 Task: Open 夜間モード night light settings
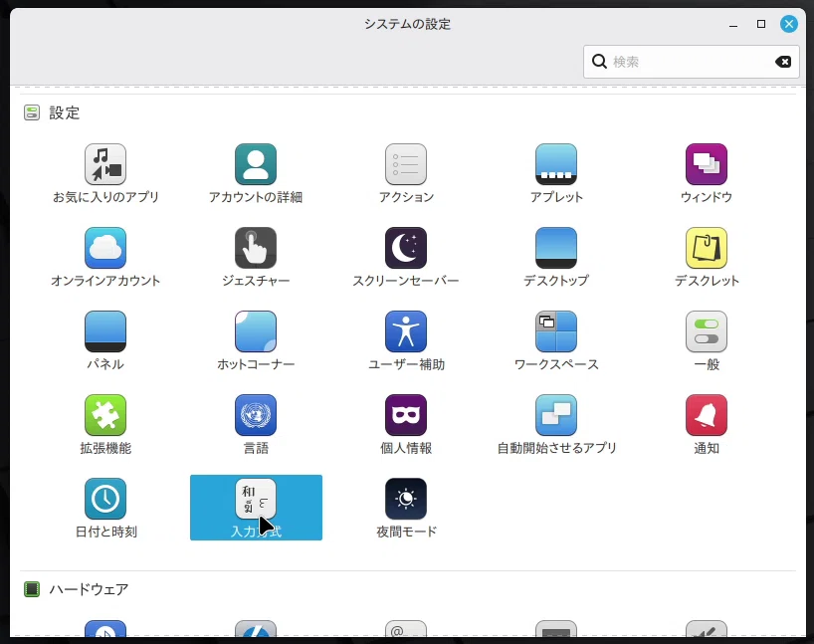[406, 509]
